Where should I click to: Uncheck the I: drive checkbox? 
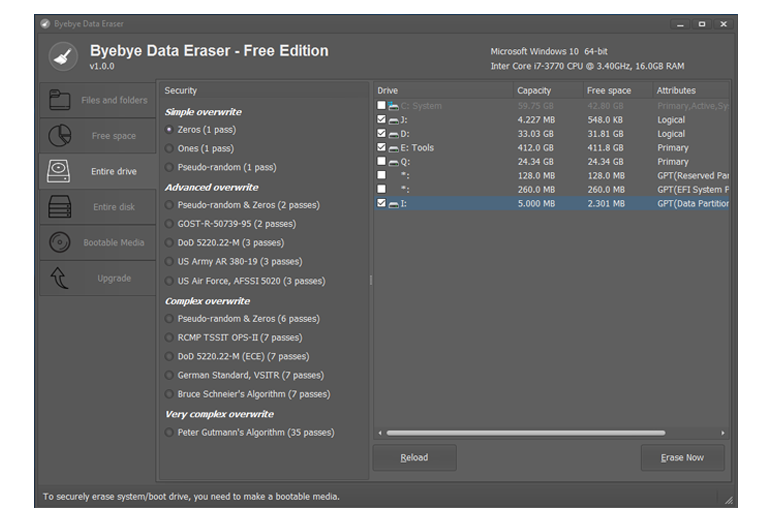click(381, 204)
